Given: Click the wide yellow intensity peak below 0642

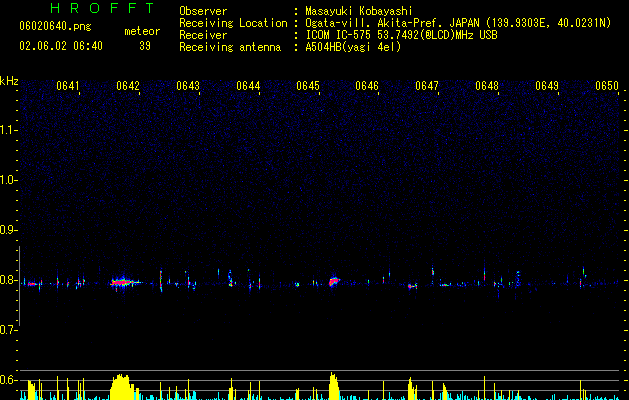Looking at the screenshot, I should (x=125, y=387).
